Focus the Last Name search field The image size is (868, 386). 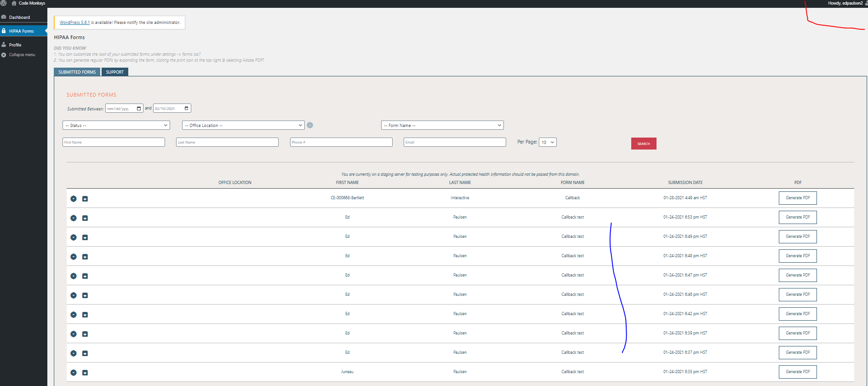click(x=227, y=142)
